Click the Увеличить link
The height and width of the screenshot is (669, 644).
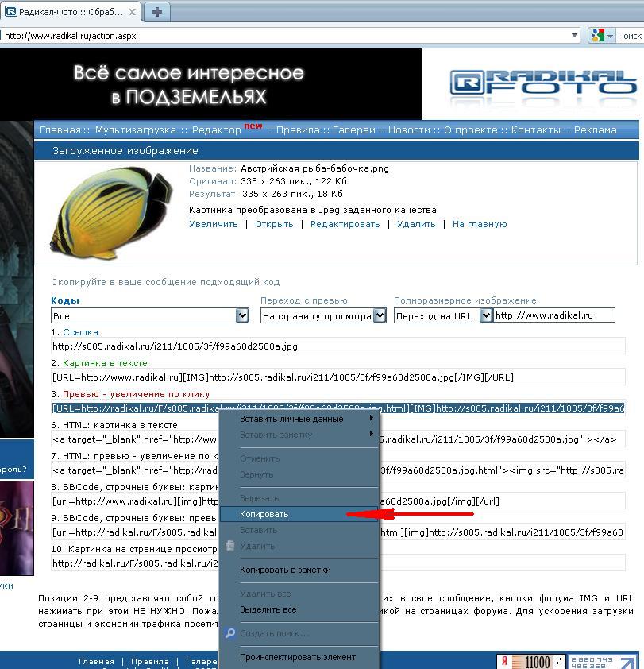click(x=214, y=224)
